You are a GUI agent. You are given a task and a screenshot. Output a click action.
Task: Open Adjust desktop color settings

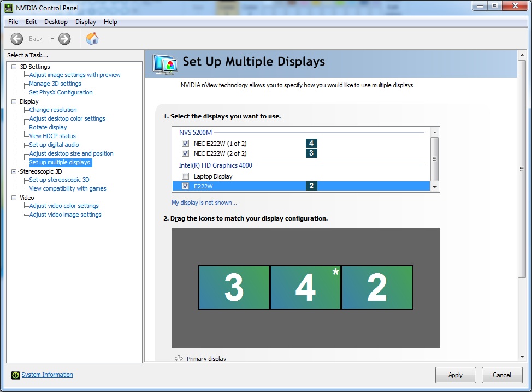pyautogui.click(x=67, y=118)
